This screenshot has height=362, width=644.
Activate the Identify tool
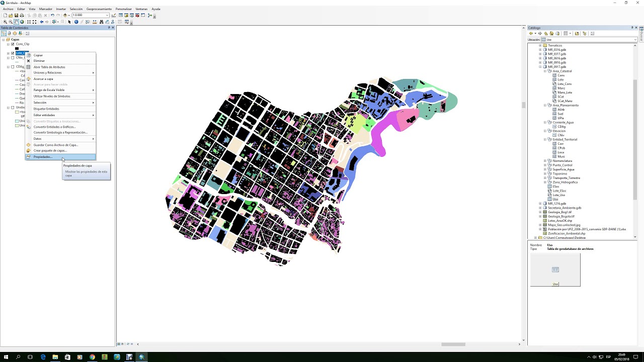[76, 22]
